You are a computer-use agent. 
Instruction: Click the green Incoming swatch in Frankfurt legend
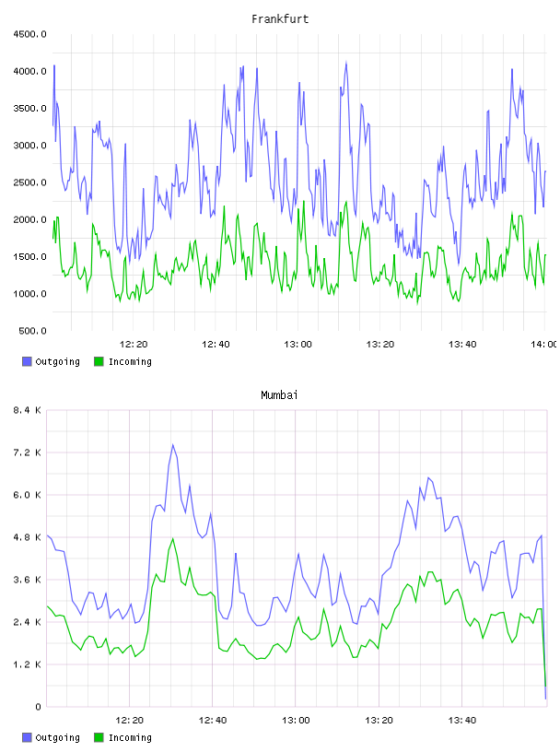pos(99,361)
